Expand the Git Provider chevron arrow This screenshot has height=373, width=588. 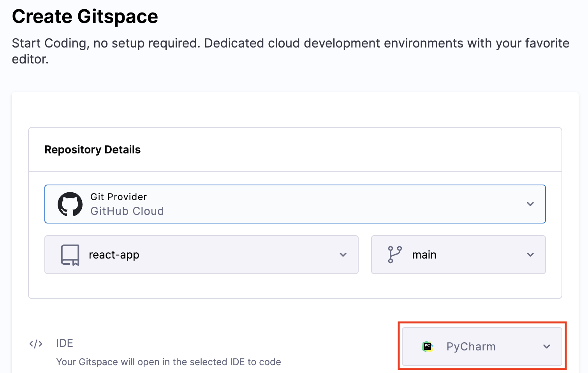point(530,204)
